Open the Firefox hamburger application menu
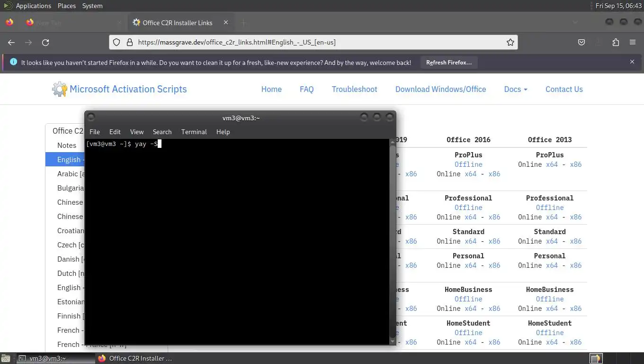The image size is (644, 364). coord(633,42)
